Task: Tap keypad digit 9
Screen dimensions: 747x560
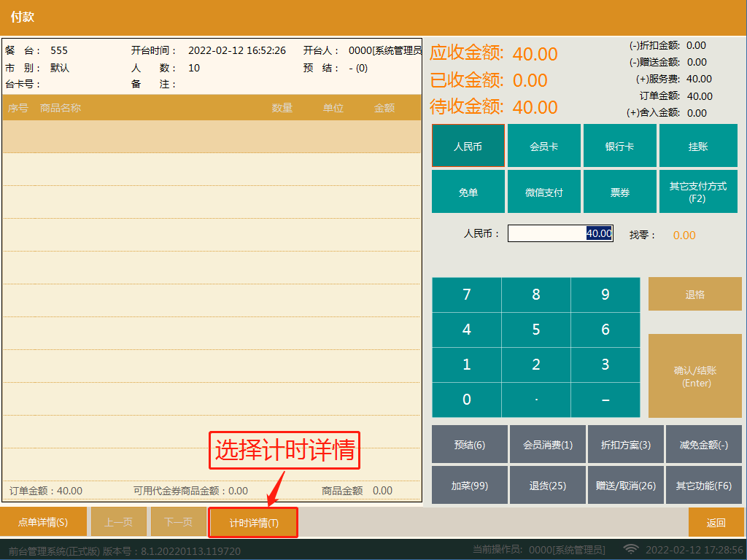Action: 605,295
